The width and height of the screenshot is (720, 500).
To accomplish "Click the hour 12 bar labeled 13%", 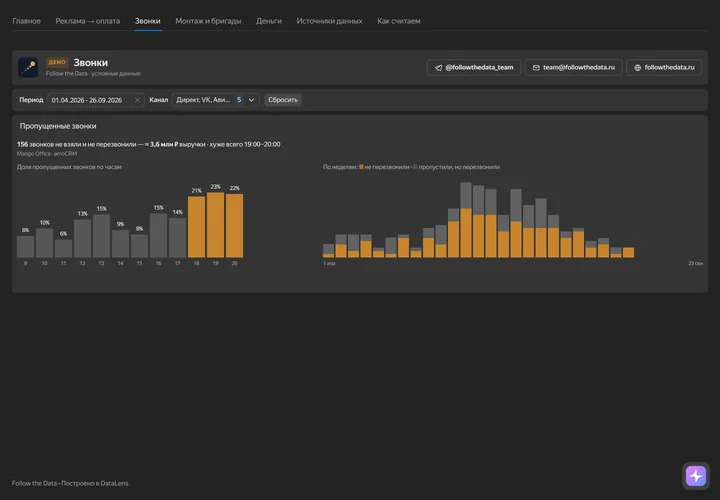I will point(83,238).
